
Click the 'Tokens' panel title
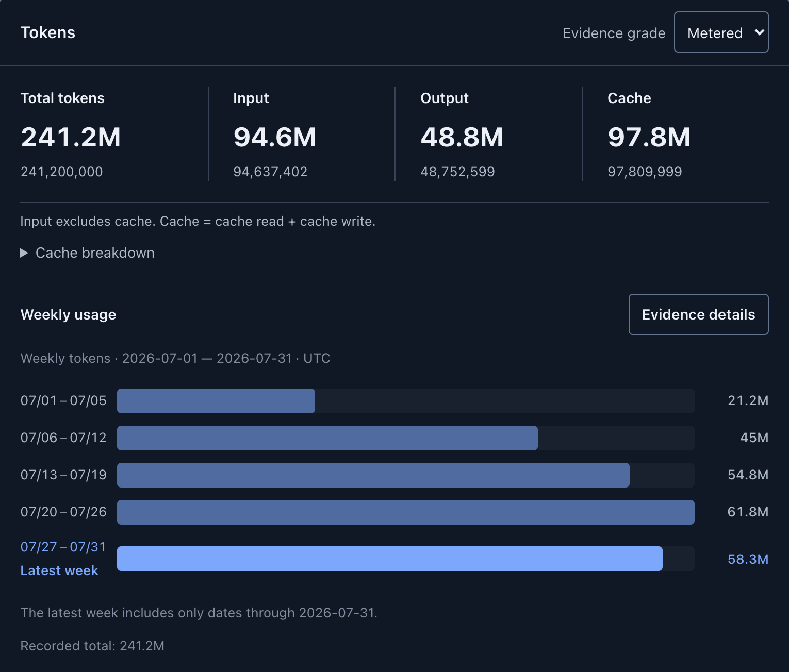pos(48,32)
